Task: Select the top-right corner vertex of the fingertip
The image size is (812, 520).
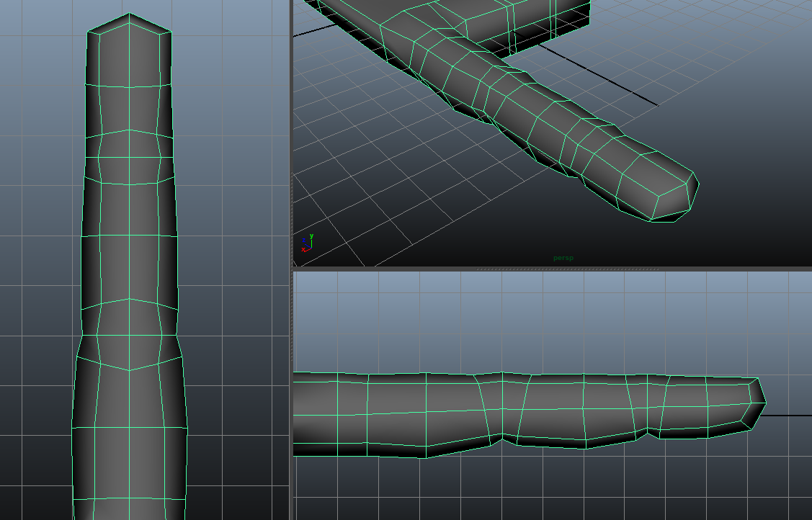Action: (x=171, y=31)
